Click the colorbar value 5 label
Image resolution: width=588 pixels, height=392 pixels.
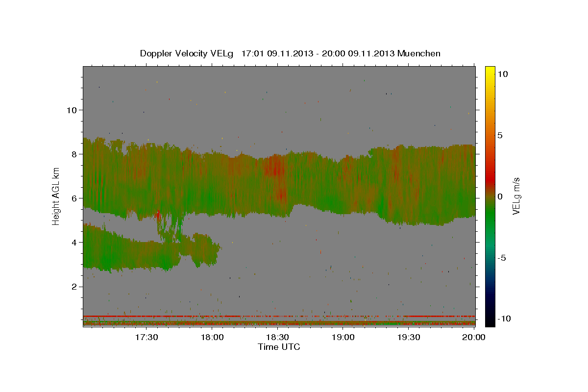[x=500, y=135]
